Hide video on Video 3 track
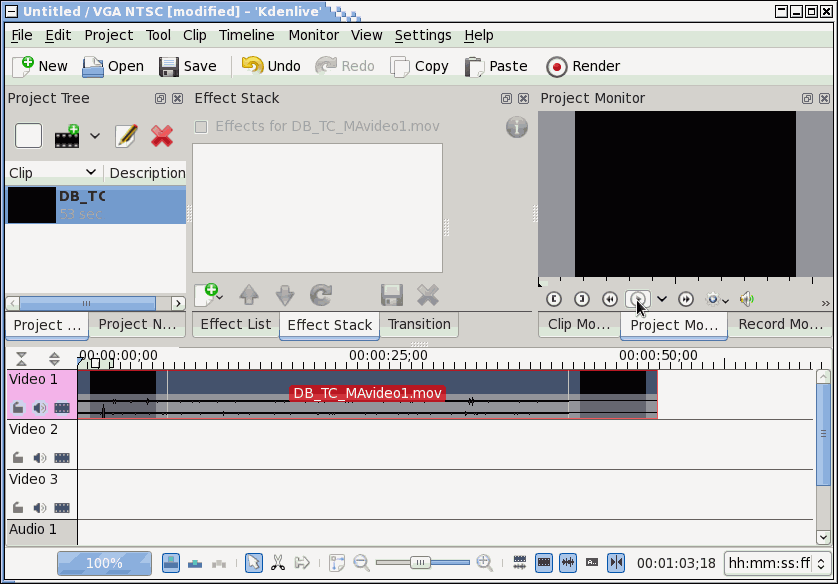This screenshot has width=838, height=584. click(x=62, y=508)
